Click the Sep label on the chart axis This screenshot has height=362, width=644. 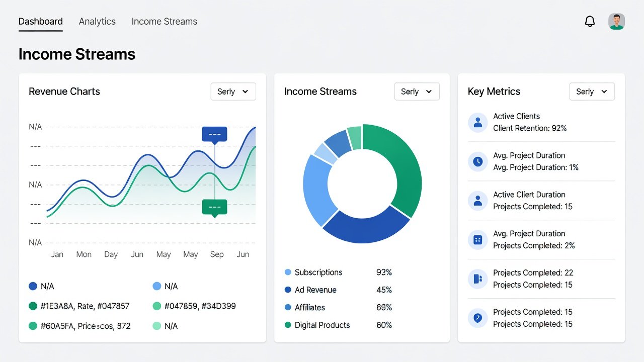pyautogui.click(x=217, y=254)
